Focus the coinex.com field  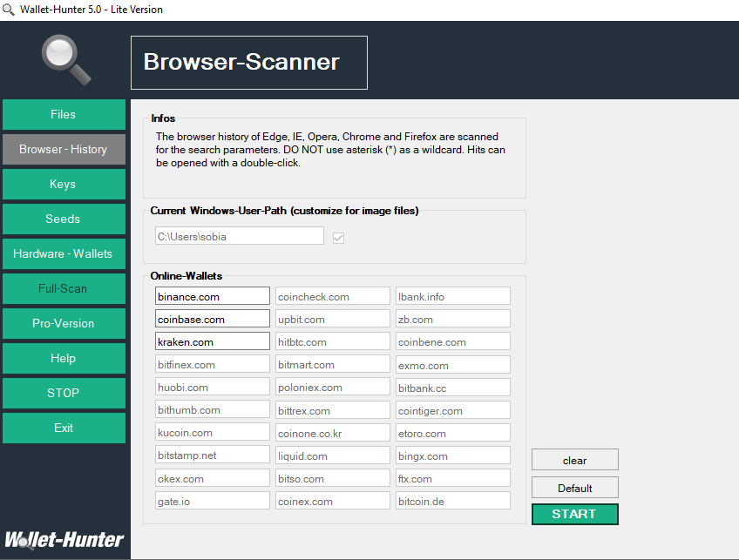click(x=333, y=501)
